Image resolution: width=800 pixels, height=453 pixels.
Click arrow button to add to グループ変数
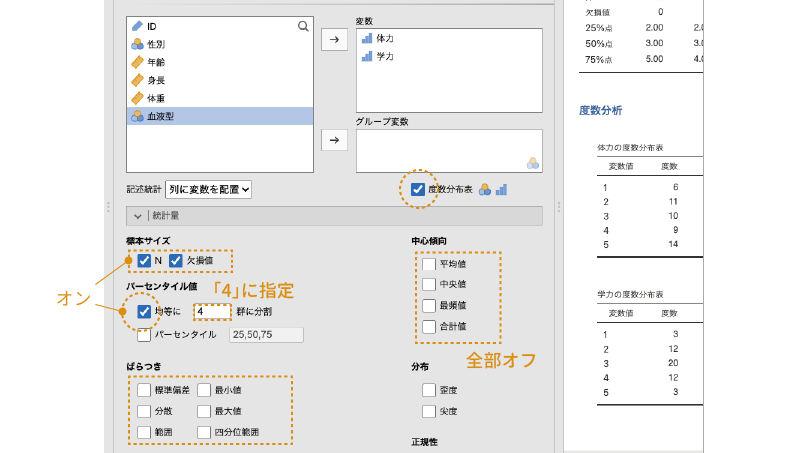click(334, 141)
